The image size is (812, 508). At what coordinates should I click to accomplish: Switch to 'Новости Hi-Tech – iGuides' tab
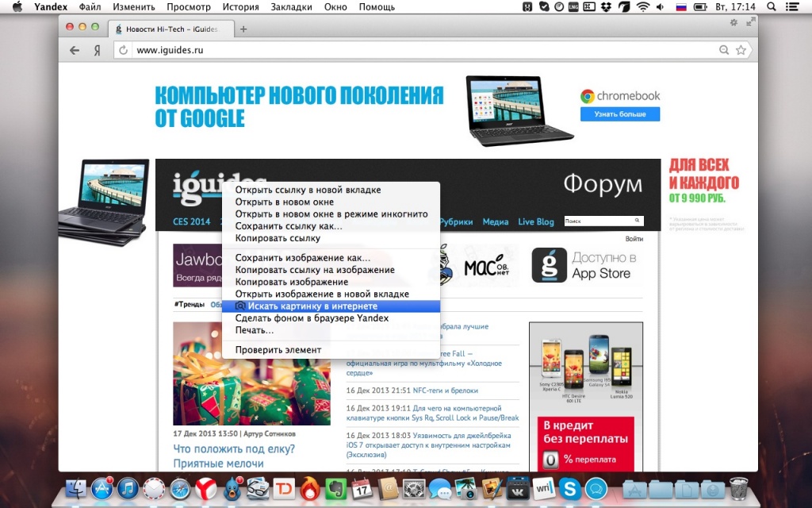pos(170,29)
